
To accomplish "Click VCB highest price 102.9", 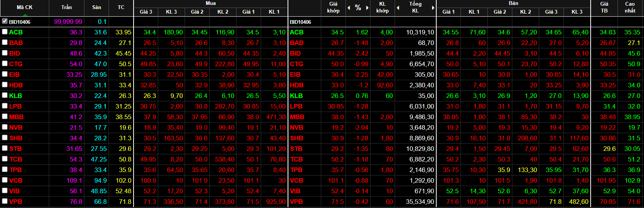I will click(x=632, y=180).
